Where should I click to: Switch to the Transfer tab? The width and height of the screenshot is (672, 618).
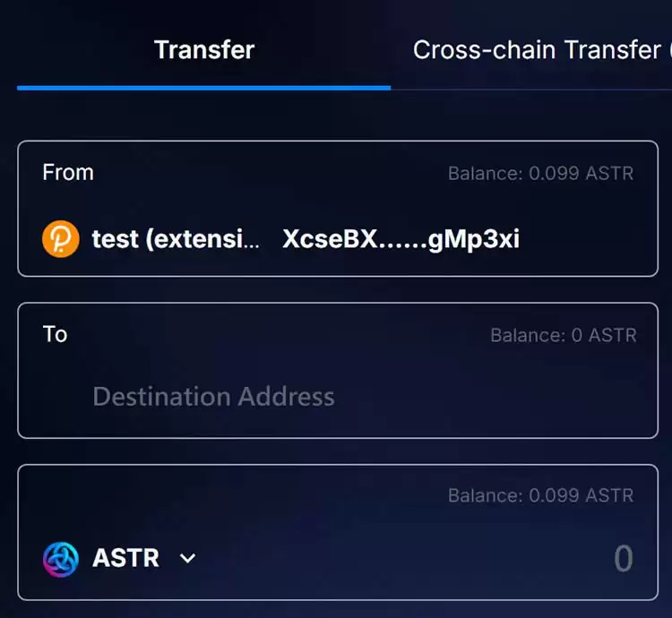coord(204,49)
